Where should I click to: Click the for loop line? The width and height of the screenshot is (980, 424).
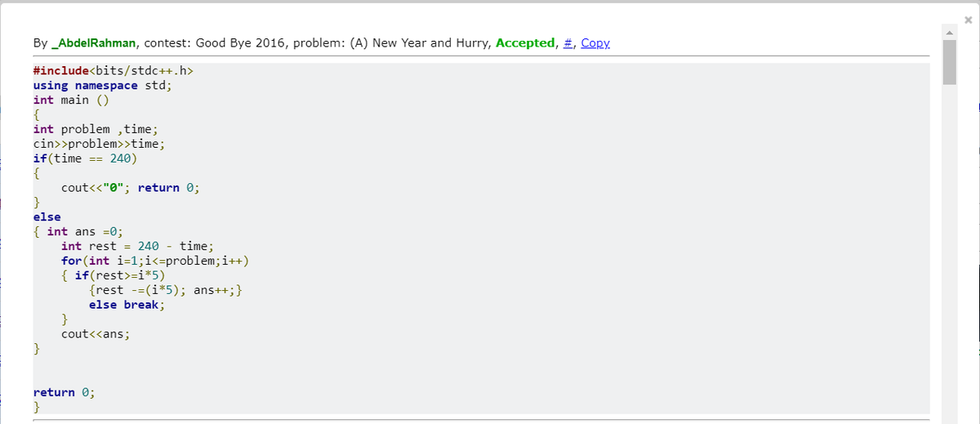[155, 261]
